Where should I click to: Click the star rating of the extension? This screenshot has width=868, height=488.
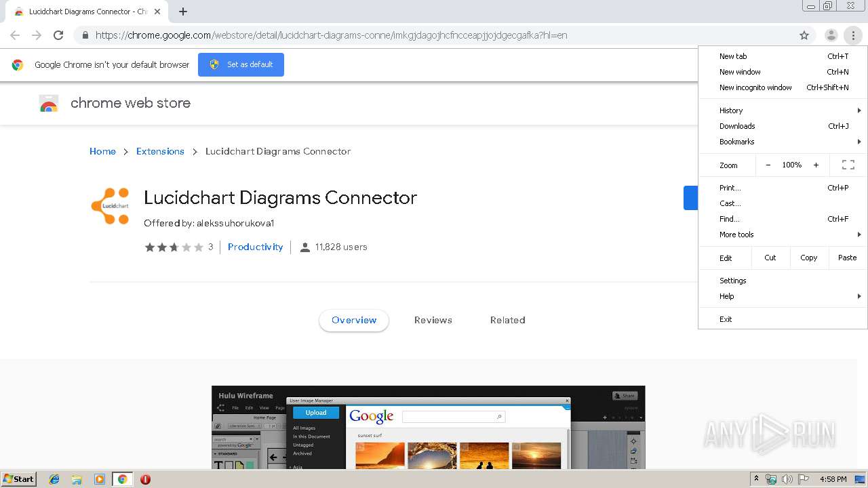pyautogui.click(x=174, y=247)
